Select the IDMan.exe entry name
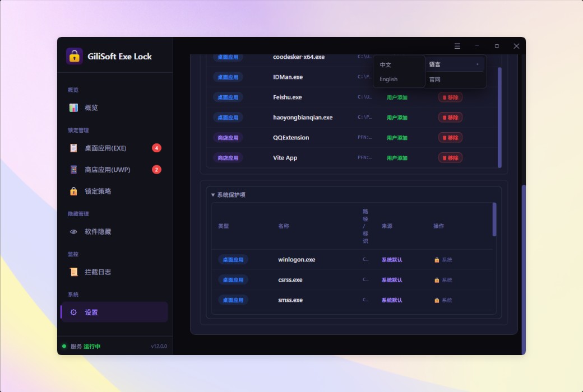Screen dimensions: 583x392 [x=288, y=77]
